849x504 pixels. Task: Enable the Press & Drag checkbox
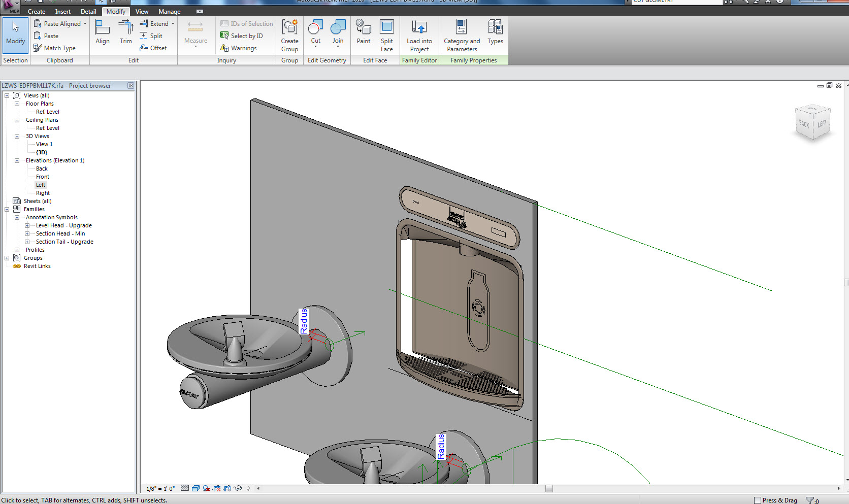coord(758,500)
